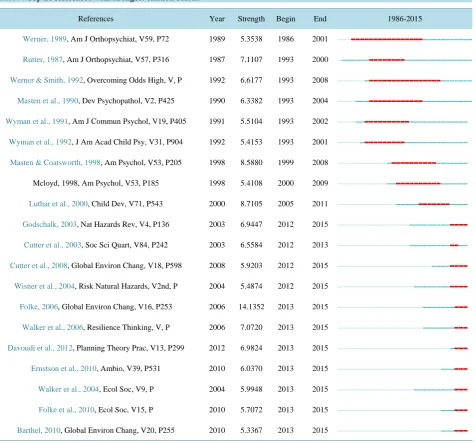Select begin year 2005 in Luthar row

point(286,204)
